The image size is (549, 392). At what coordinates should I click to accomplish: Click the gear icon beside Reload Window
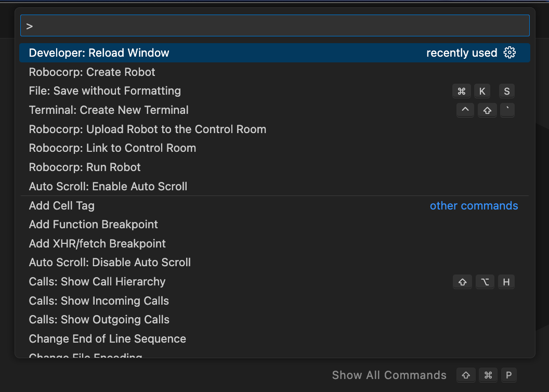coord(509,53)
